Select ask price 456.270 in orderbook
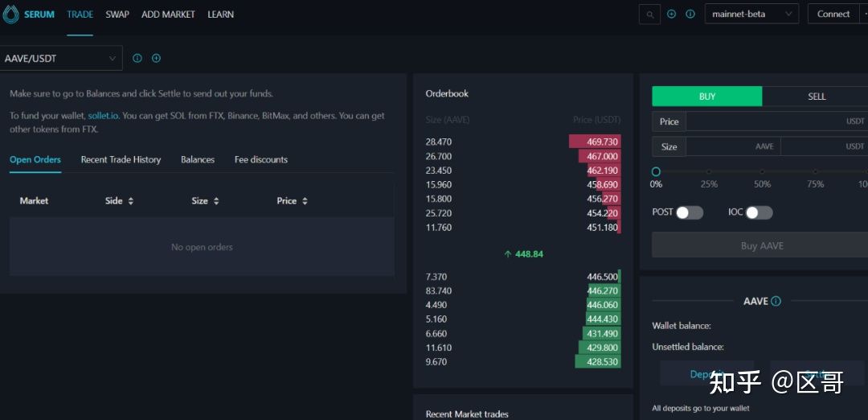This screenshot has width=868, height=420. click(x=602, y=199)
